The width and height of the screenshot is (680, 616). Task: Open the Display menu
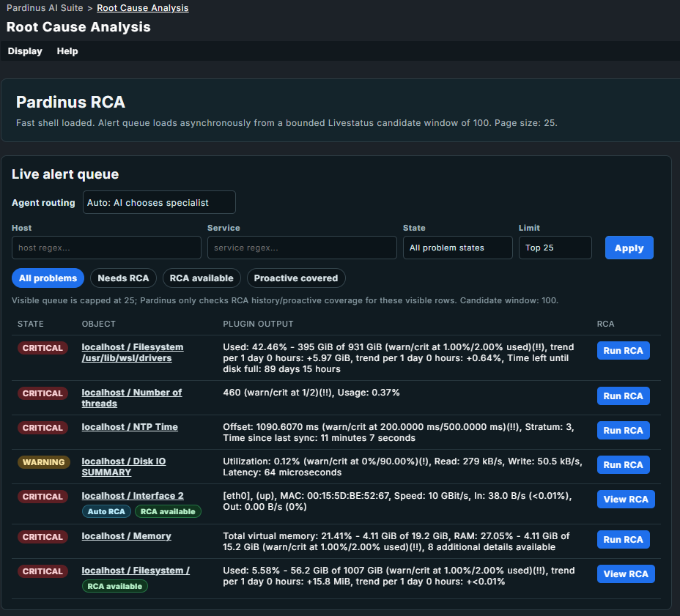[25, 51]
